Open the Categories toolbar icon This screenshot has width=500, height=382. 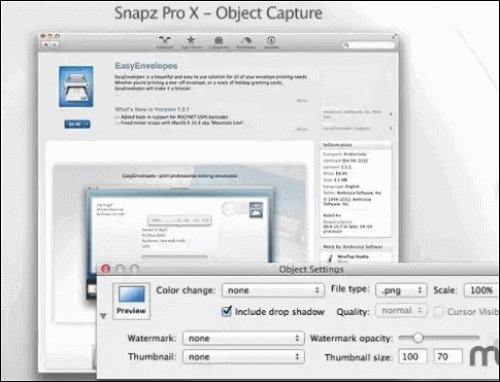point(219,42)
